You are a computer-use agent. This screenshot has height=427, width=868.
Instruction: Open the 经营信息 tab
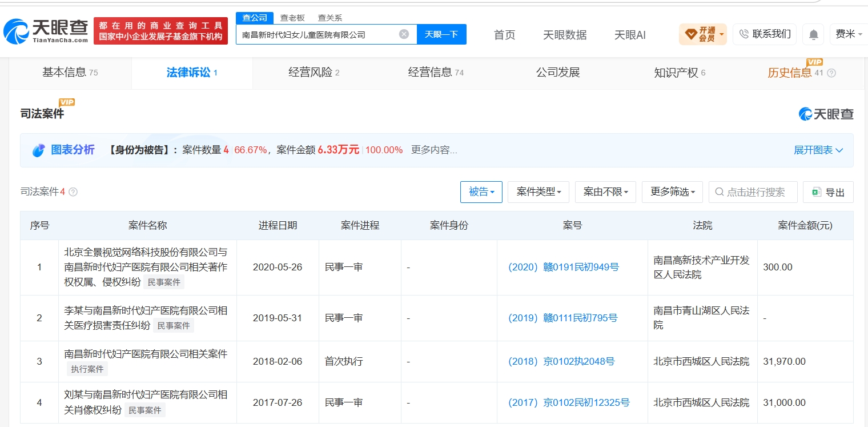click(x=436, y=73)
